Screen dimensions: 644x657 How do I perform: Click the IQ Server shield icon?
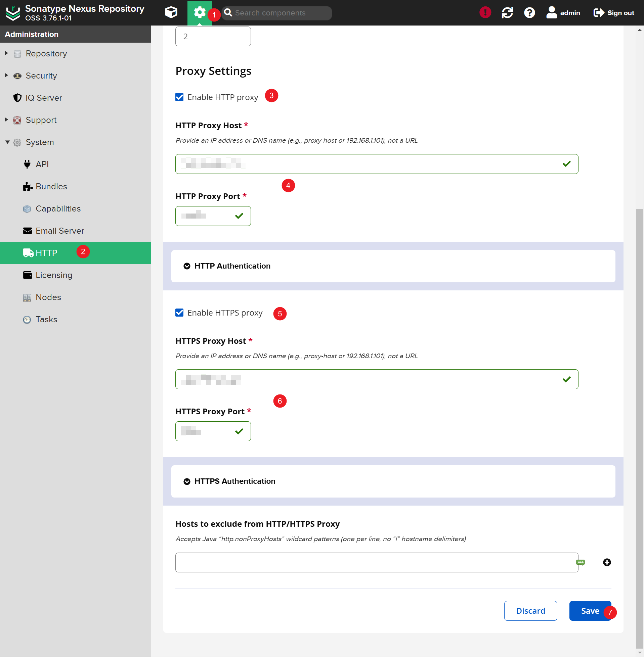click(17, 98)
